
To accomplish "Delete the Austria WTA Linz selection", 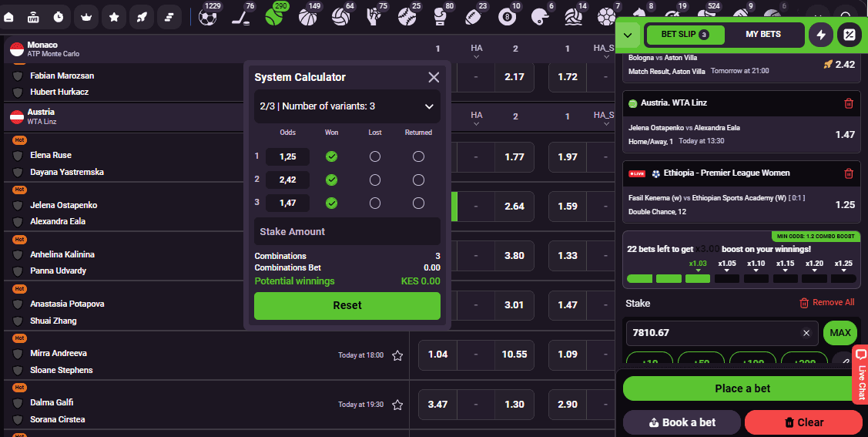I will click(849, 103).
